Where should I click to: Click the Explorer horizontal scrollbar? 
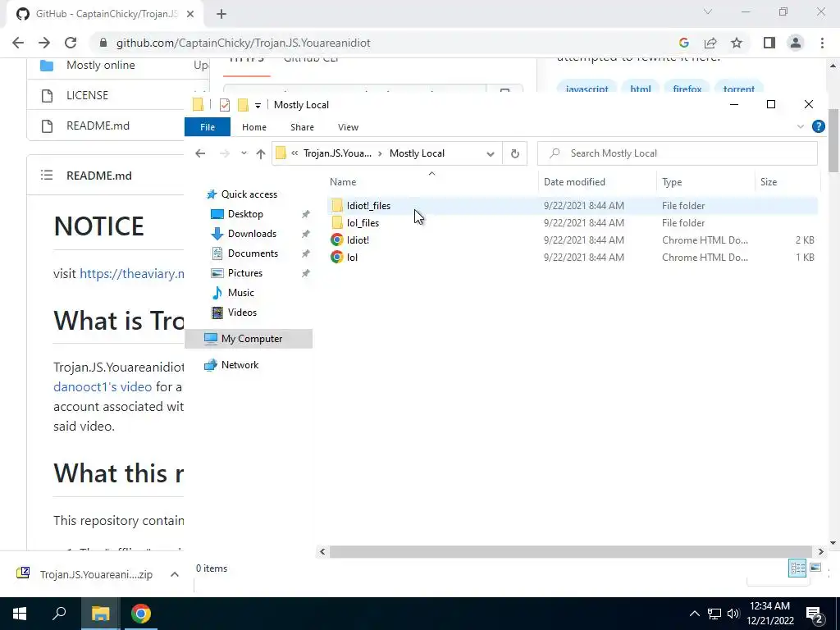(x=572, y=552)
